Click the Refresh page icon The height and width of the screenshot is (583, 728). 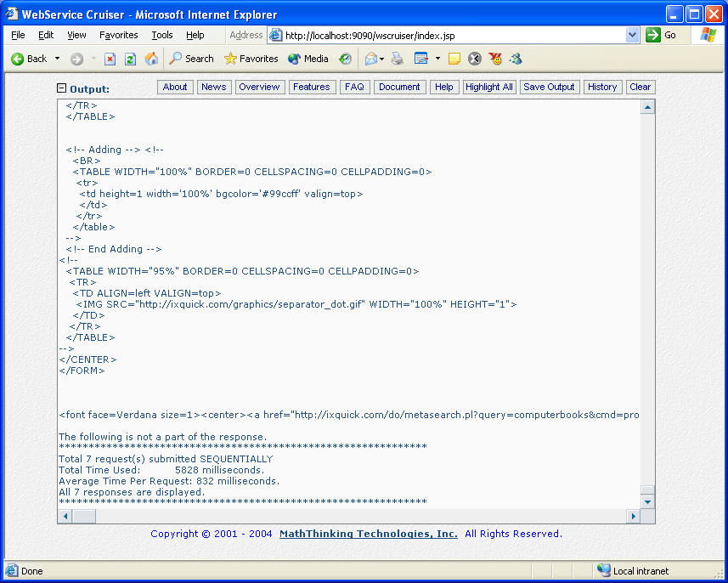130,59
